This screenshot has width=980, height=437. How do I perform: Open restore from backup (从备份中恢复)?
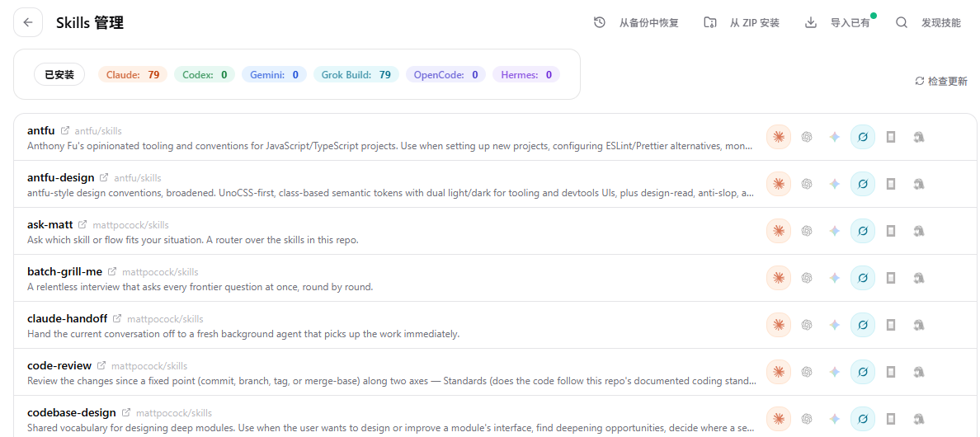pos(636,23)
